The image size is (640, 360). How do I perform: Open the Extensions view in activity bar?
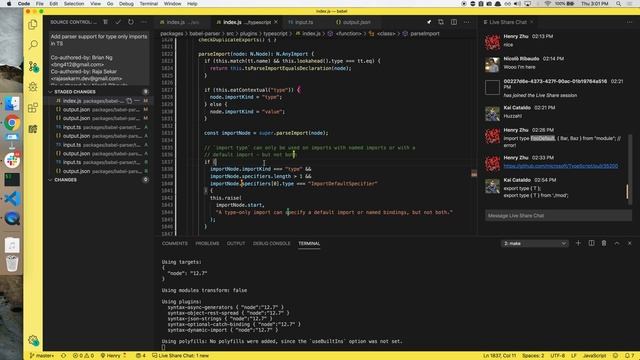33,108
